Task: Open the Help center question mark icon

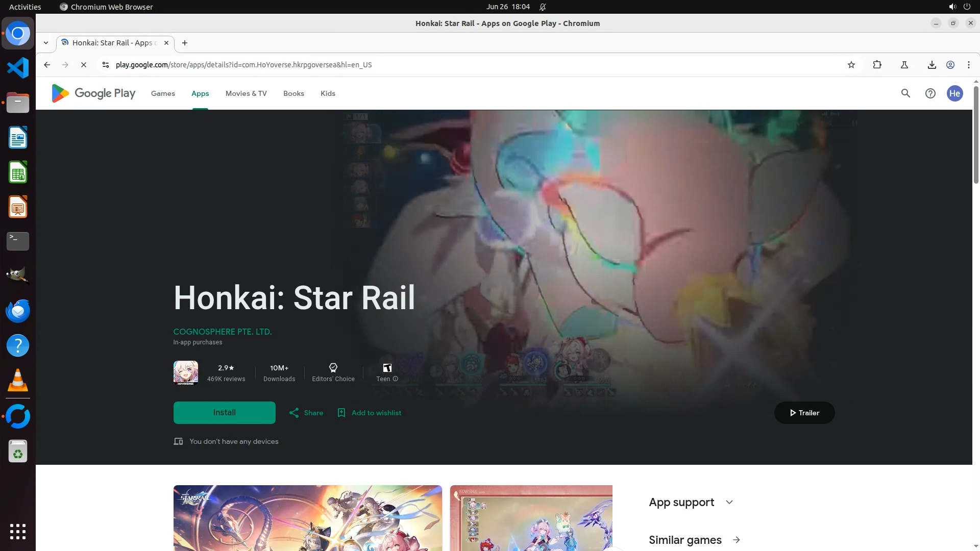Action: point(930,93)
